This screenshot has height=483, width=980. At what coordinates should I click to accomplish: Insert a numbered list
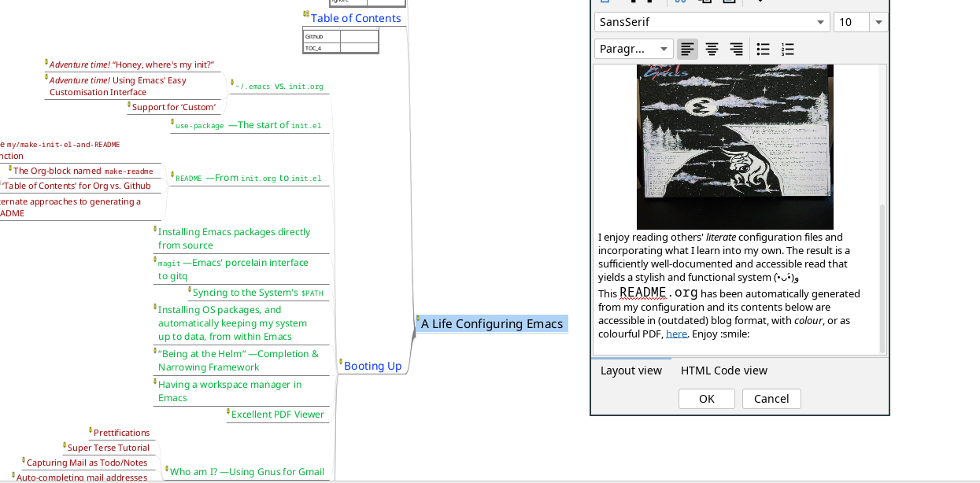tap(787, 49)
